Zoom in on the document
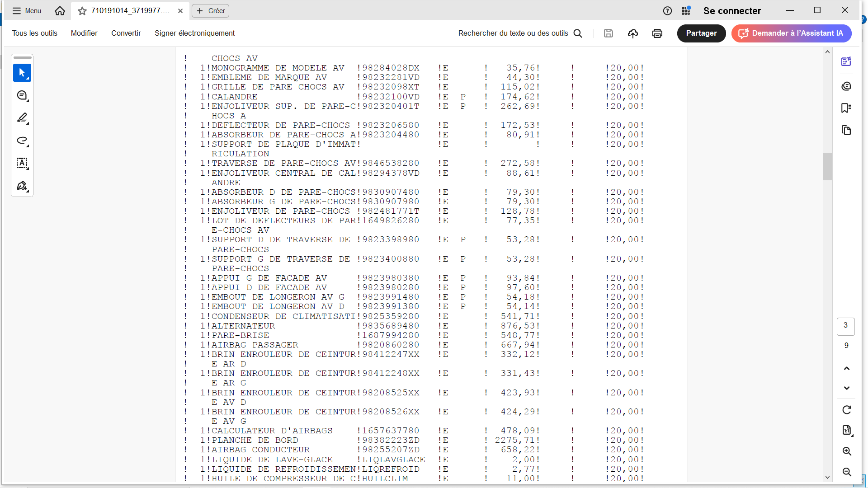Viewport: 868px width, 488px height. click(x=846, y=451)
